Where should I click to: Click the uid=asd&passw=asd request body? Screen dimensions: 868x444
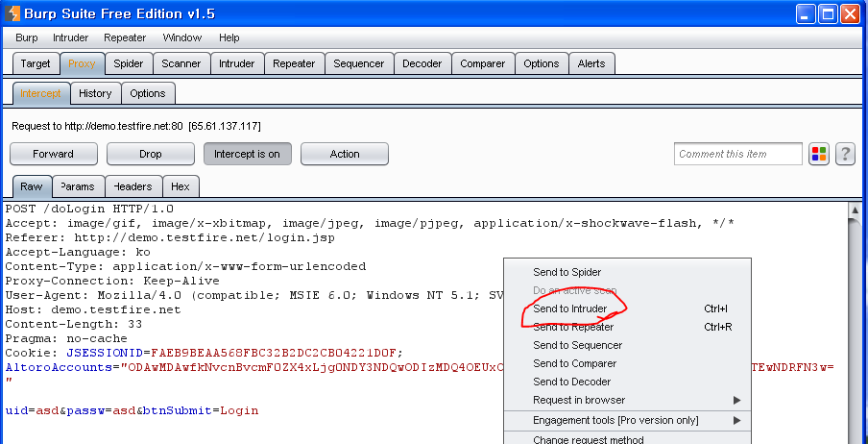pyautogui.click(x=132, y=410)
